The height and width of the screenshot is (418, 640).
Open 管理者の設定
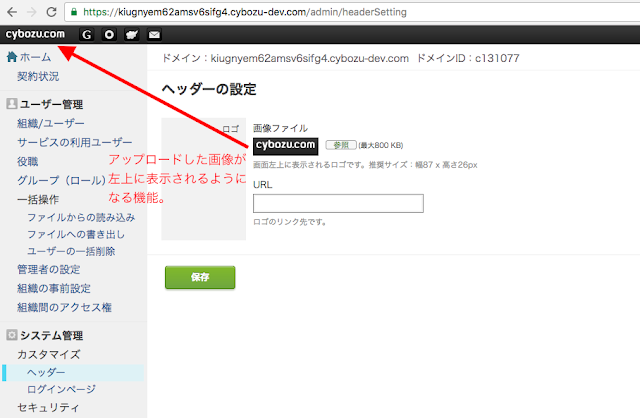[49, 269]
